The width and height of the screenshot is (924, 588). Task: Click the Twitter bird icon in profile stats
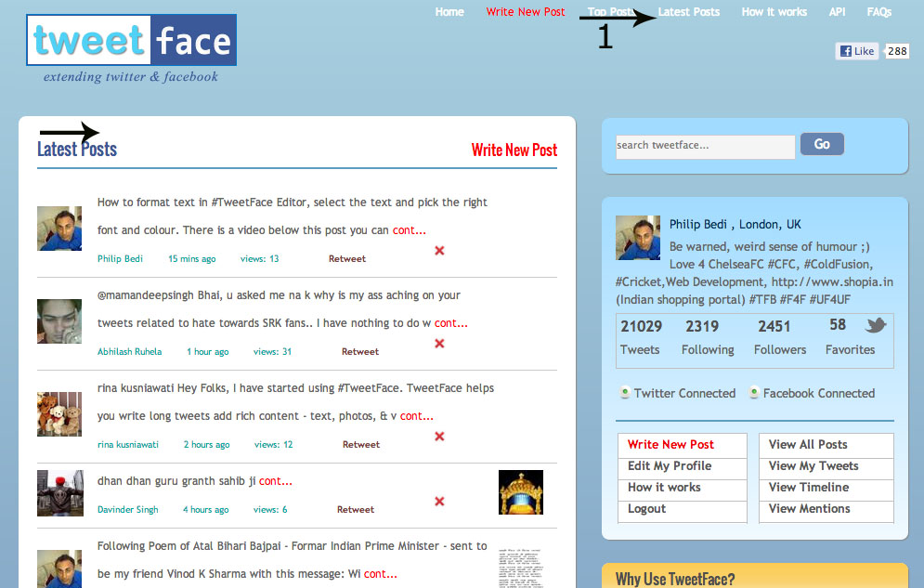pyautogui.click(x=876, y=324)
